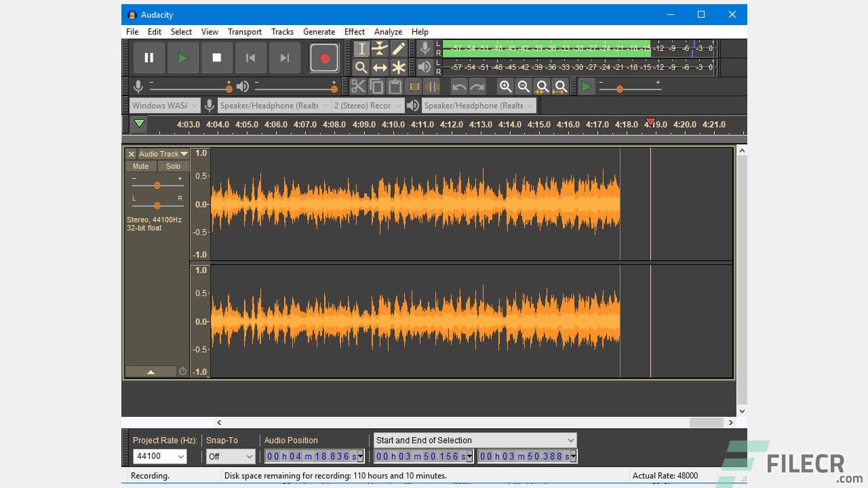Image resolution: width=868 pixels, height=488 pixels.
Task: Silence the selected audio
Action: [x=432, y=86]
